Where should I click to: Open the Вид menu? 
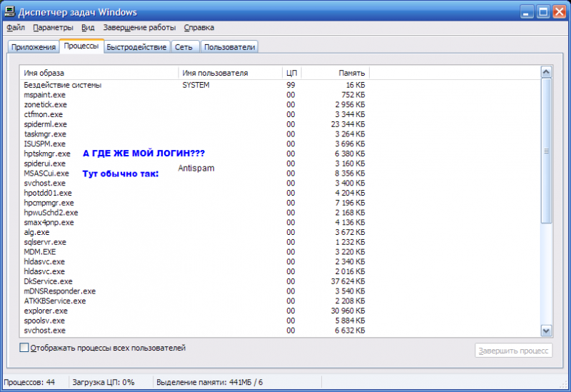coord(88,27)
